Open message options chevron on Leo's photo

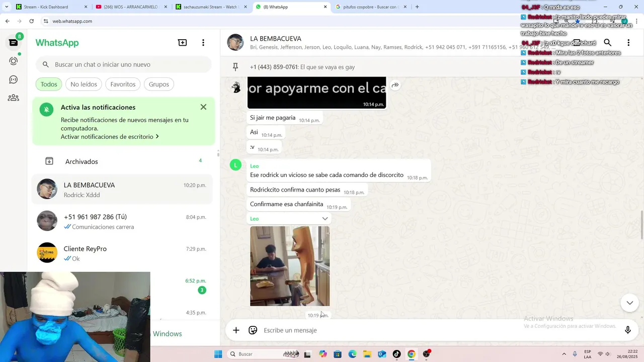point(325,219)
